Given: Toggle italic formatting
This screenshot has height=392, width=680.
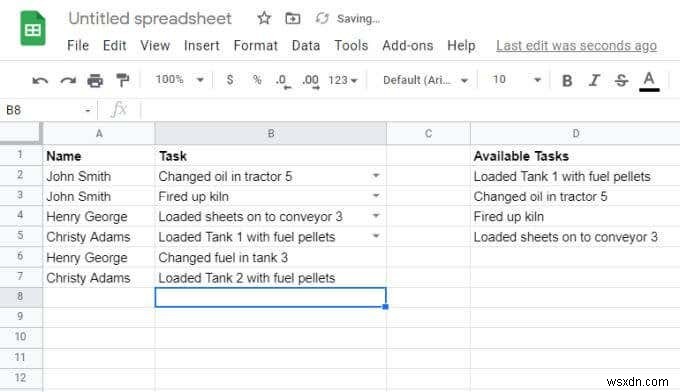Looking at the screenshot, I should (594, 81).
